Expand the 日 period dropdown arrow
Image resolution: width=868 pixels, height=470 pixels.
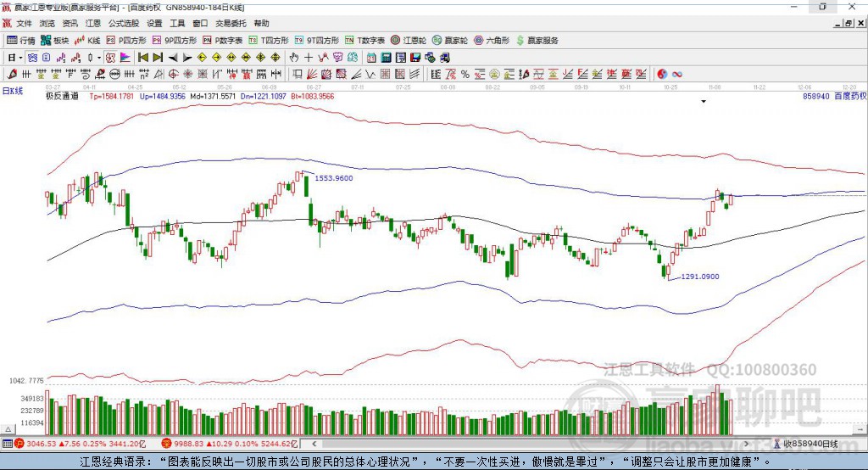[20, 58]
